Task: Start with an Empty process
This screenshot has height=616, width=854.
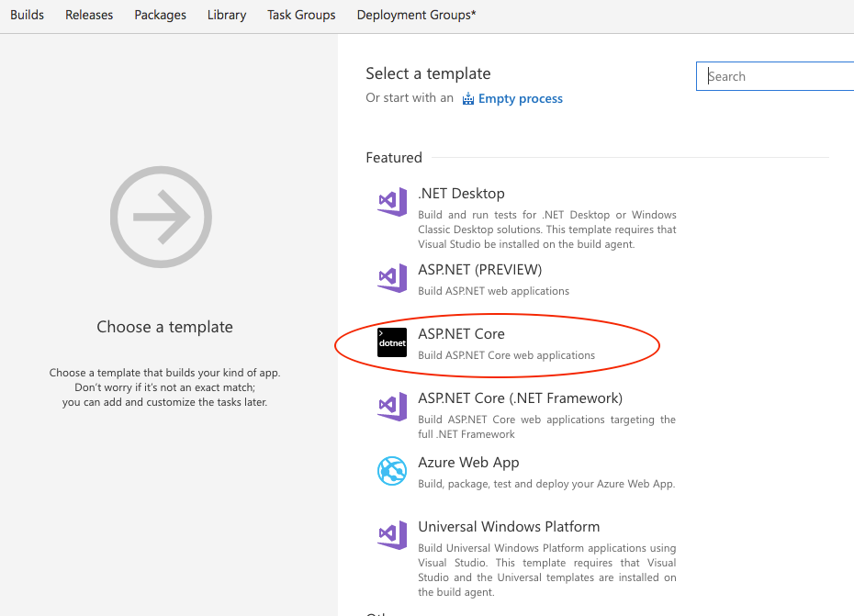Action: [521, 98]
